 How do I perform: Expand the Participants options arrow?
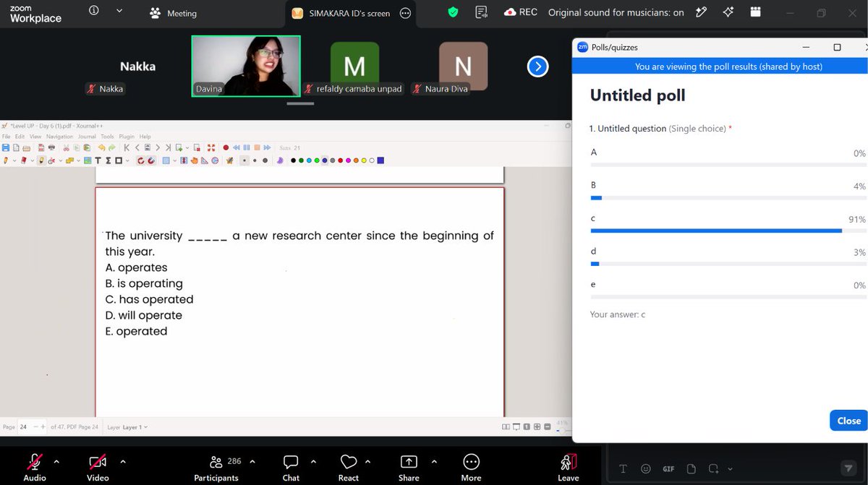[x=252, y=461]
